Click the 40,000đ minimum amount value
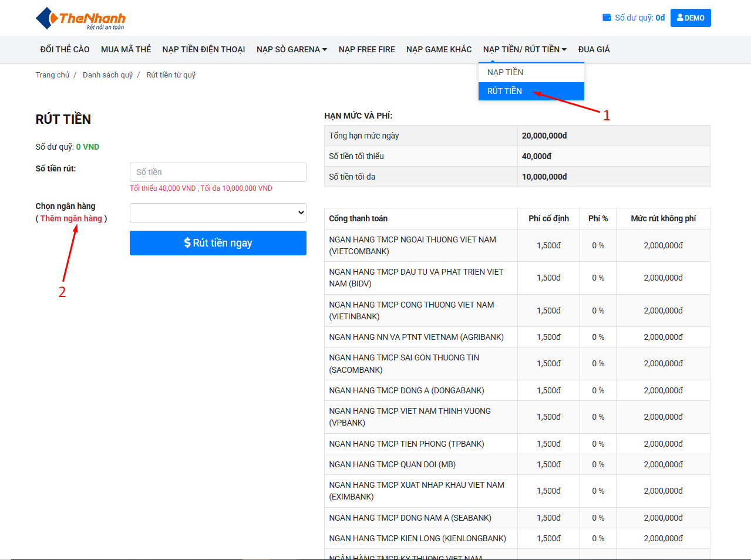The image size is (751, 560). pos(537,156)
